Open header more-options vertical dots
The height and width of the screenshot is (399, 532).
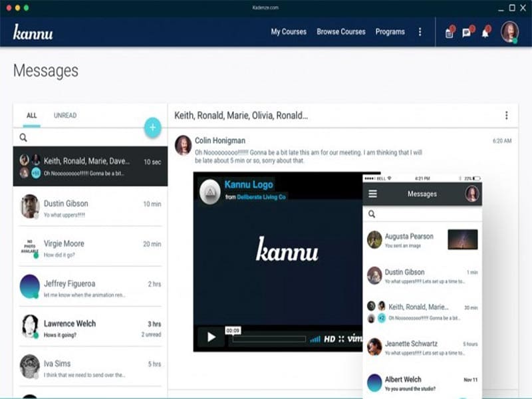tap(420, 32)
